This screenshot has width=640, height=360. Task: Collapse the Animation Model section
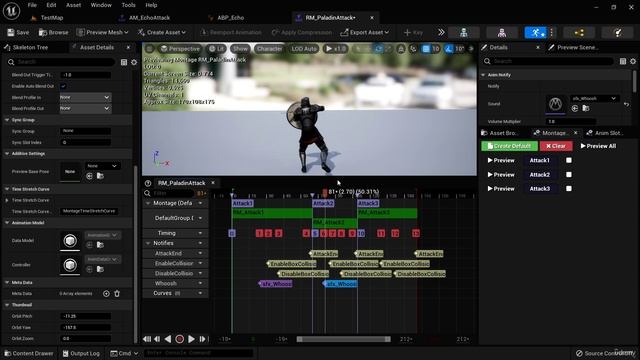click(7, 222)
